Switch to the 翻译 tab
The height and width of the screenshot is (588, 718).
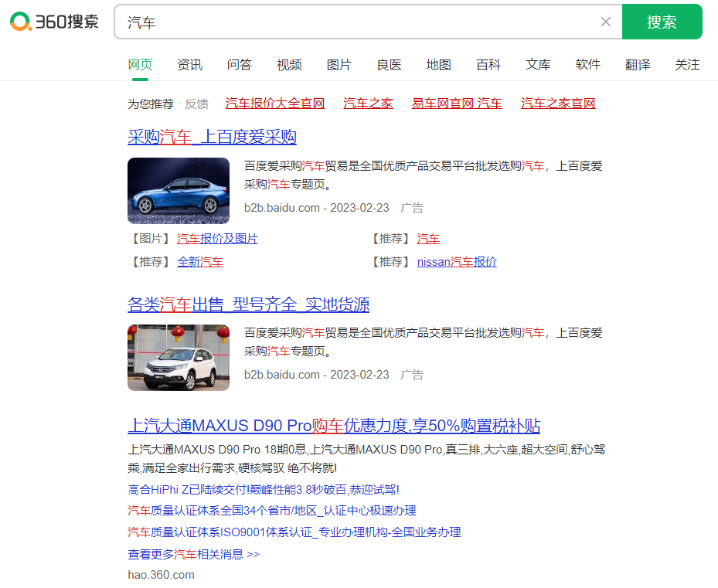pos(637,65)
